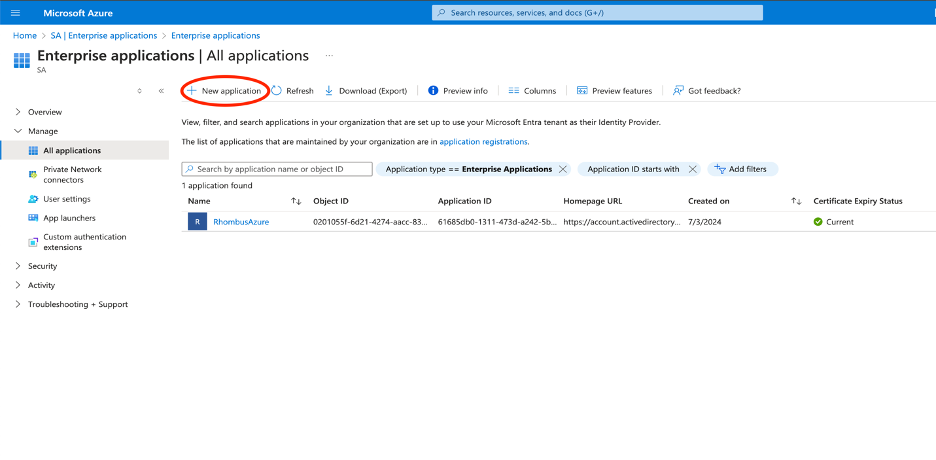Click the Application ID column header
The image size is (936, 460).
[464, 202]
